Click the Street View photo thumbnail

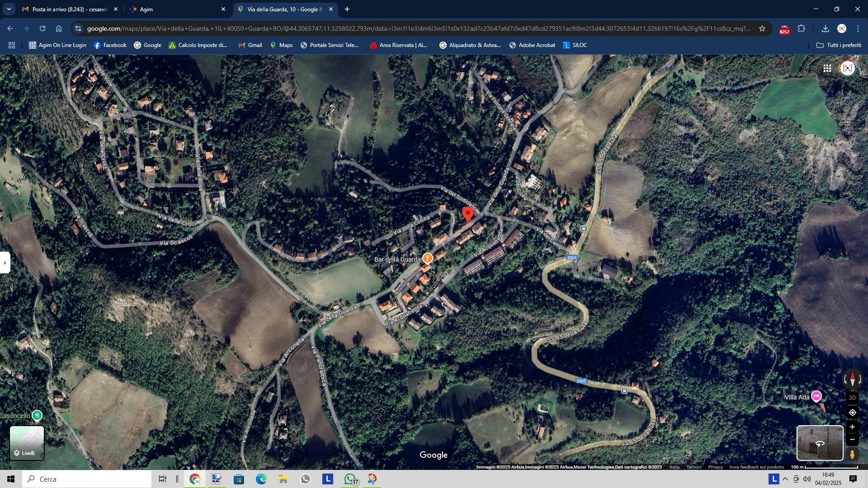[819, 443]
